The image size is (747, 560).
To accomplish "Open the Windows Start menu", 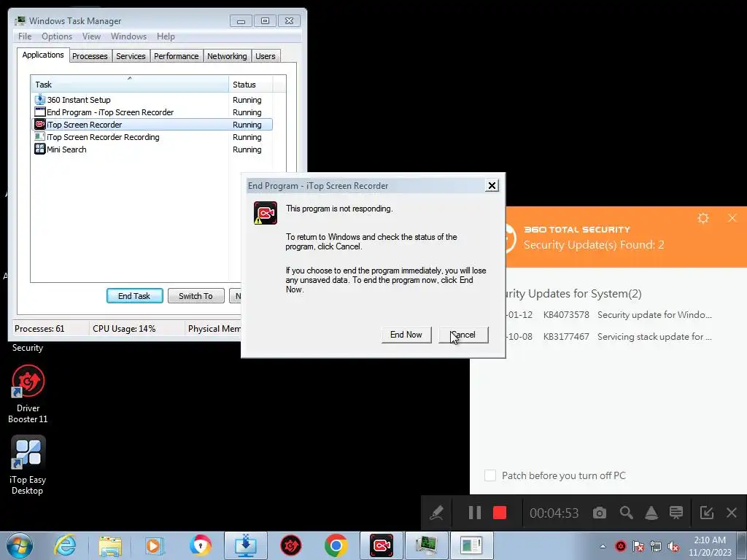I will point(20,545).
